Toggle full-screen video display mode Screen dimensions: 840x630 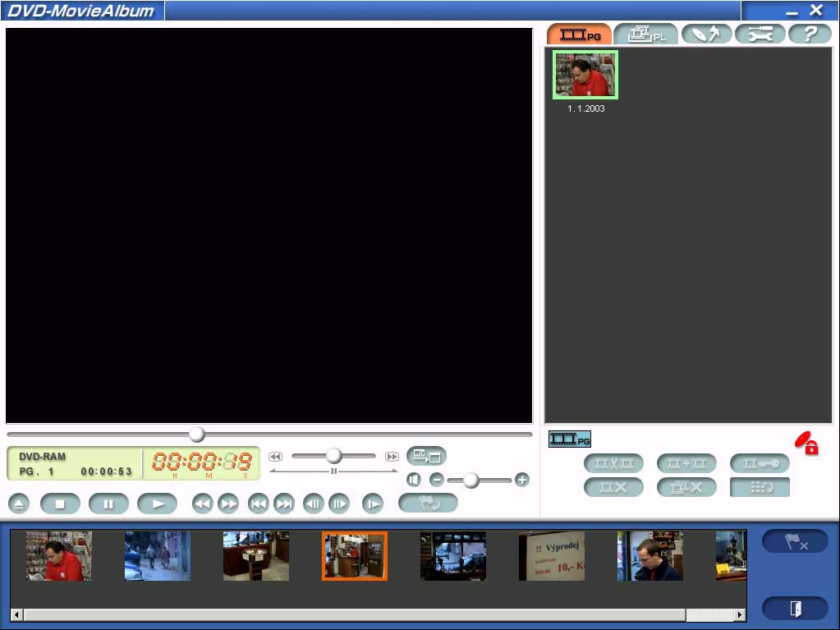pyautogui.click(x=426, y=456)
